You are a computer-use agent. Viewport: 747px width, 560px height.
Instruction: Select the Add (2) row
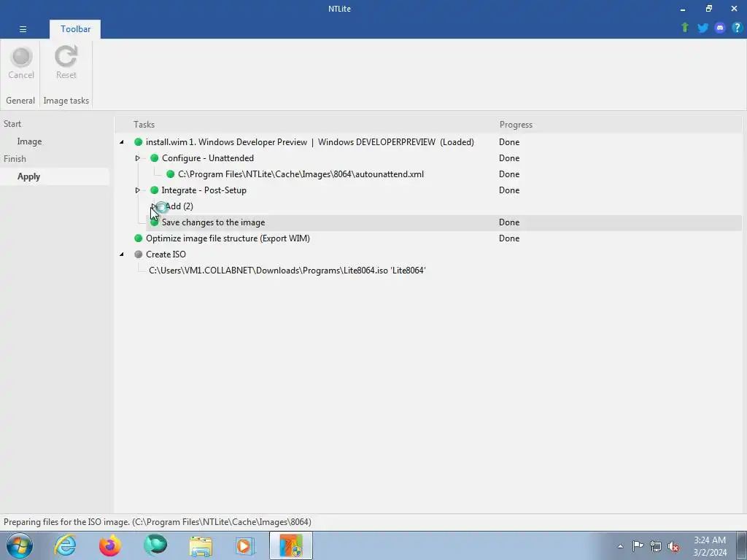[179, 206]
